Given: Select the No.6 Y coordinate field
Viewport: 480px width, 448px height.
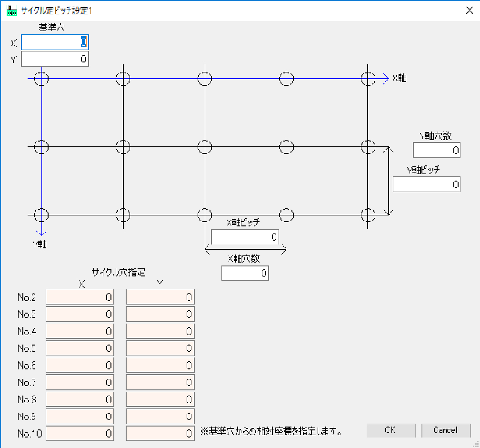Looking at the screenshot, I should 160,365.
